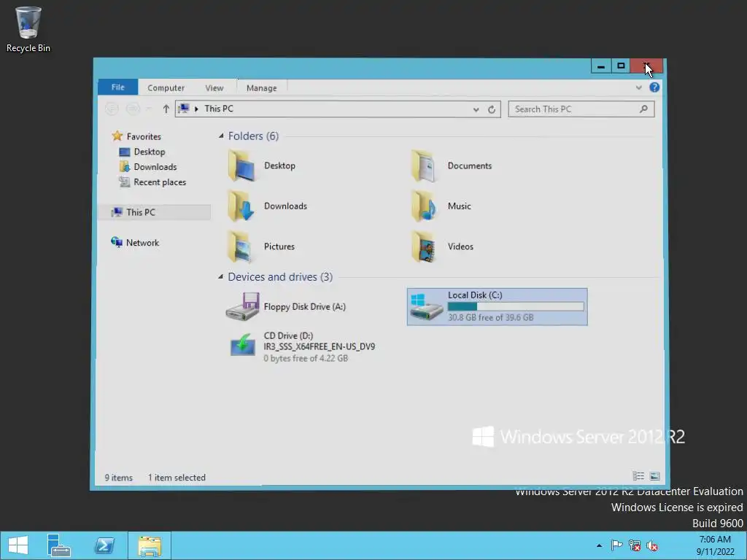Select Recent places in sidebar
747x560 pixels.
(160, 182)
